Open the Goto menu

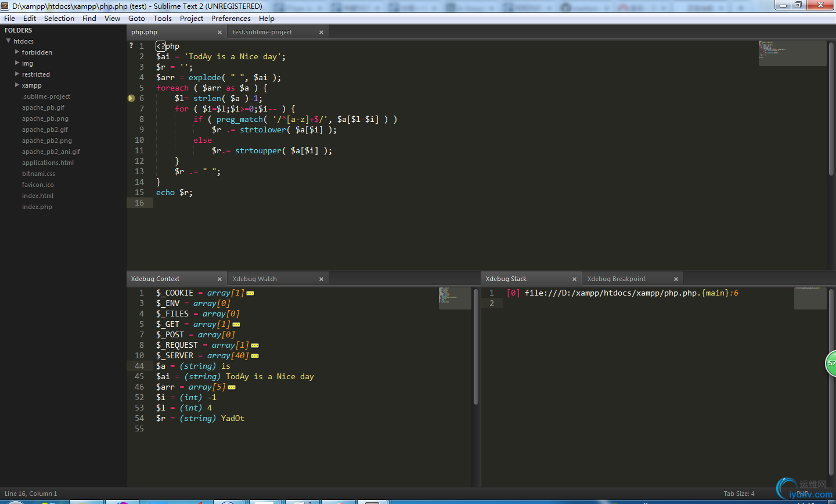pyautogui.click(x=136, y=19)
